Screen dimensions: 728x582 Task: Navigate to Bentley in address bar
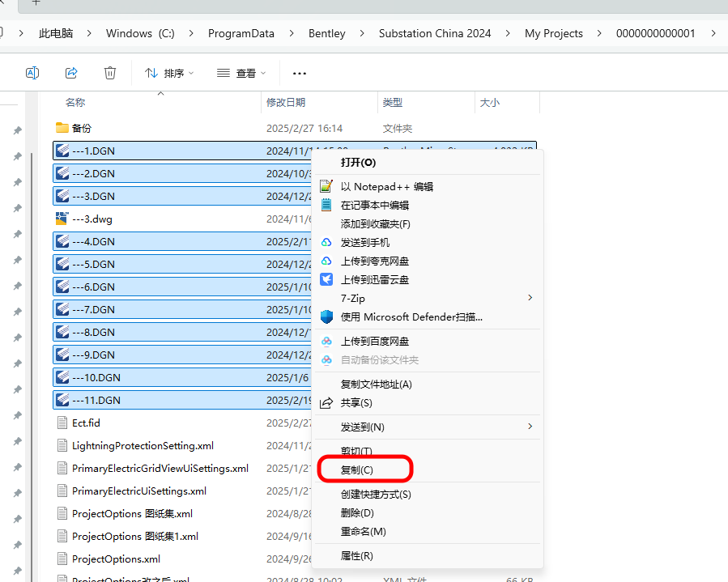(327, 33)
